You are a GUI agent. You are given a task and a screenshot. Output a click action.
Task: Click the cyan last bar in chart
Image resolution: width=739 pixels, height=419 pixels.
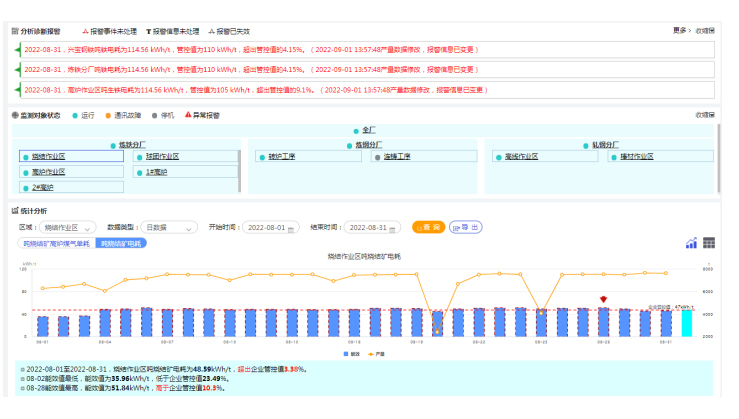click(x=686, y=323)
